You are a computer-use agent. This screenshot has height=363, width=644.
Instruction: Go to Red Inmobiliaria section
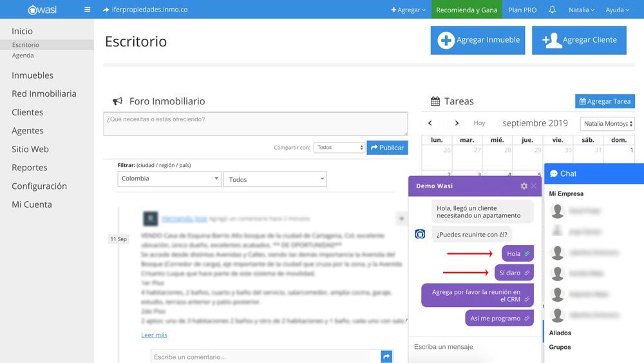tap(44, 93)
